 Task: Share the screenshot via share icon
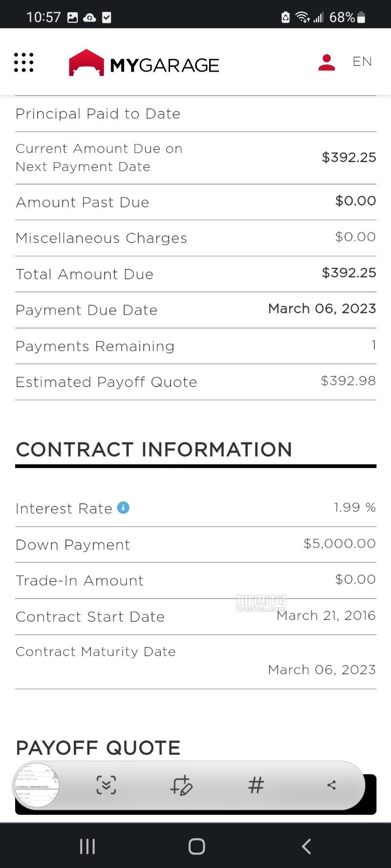tap(331, 785)
